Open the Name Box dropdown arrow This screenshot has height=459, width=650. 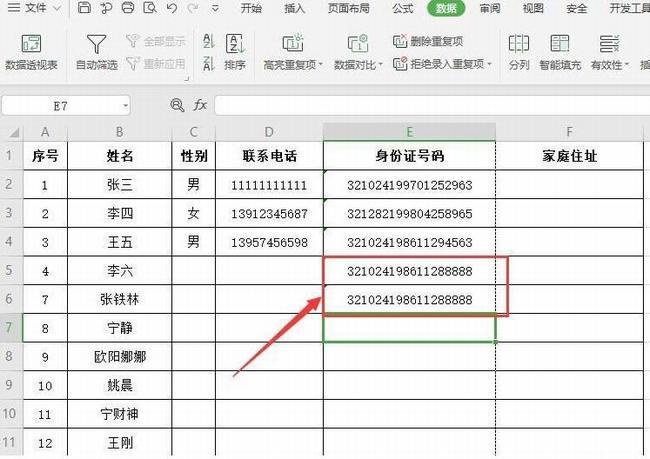click(x=125, y=106)
